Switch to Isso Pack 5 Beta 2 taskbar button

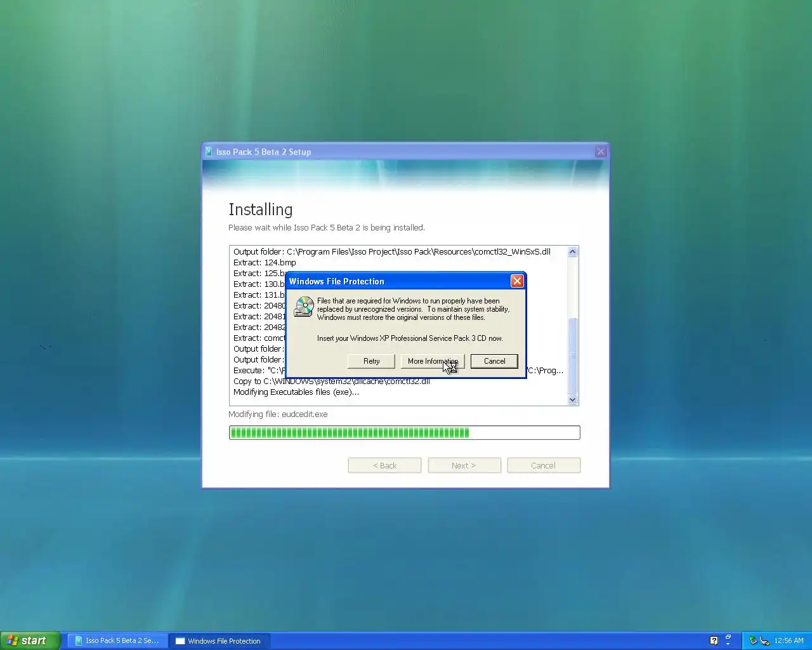[117, 640]
